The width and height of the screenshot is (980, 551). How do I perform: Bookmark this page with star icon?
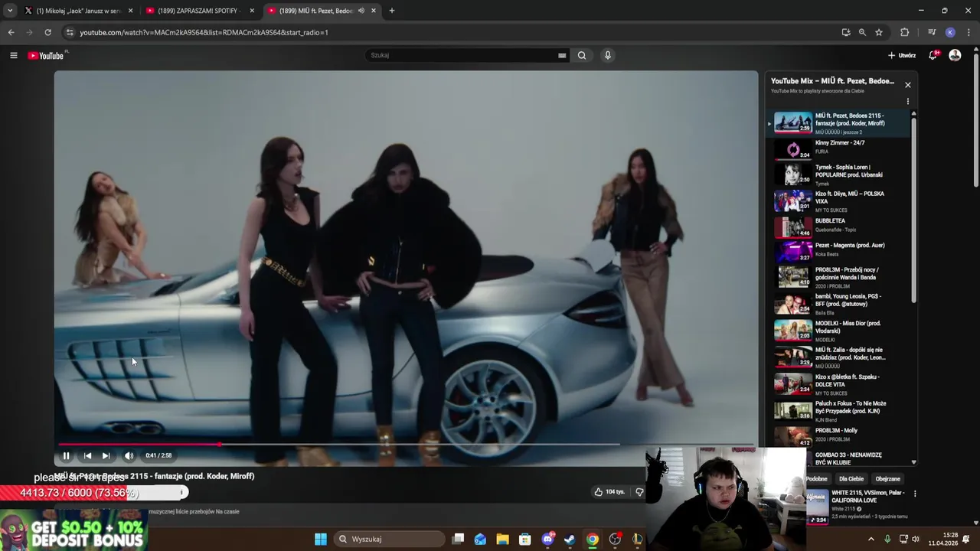tap(879, 32)
